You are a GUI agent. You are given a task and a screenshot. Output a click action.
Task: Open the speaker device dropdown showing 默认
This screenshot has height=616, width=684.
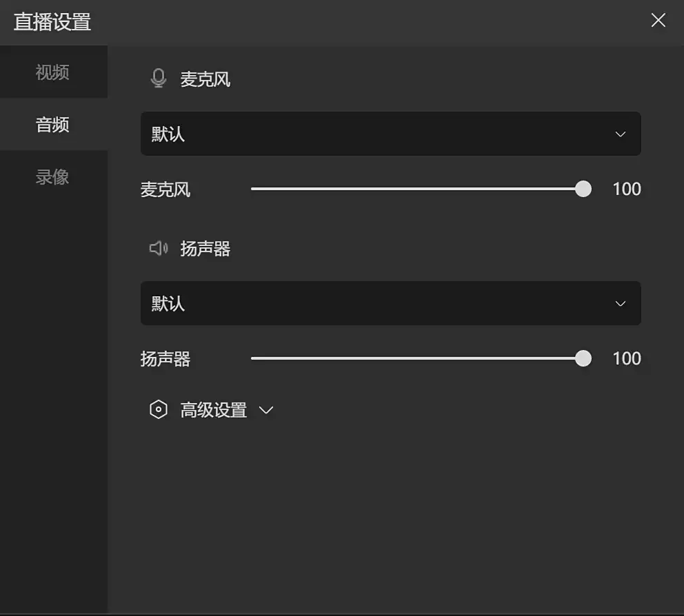pos(391,303)
